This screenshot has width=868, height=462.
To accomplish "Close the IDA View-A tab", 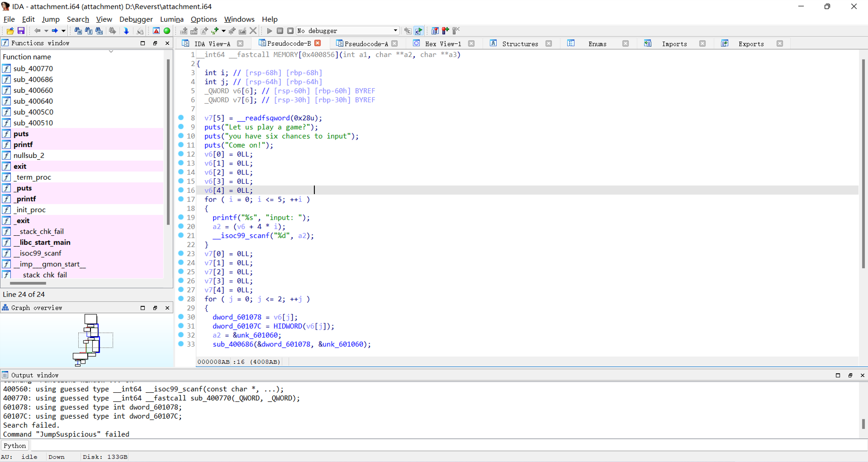I will click(x=240, y=43).
